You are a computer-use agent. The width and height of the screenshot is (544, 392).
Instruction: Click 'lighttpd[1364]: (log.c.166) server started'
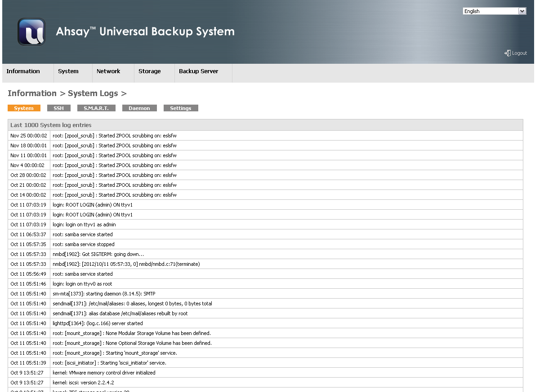[98, 323]
